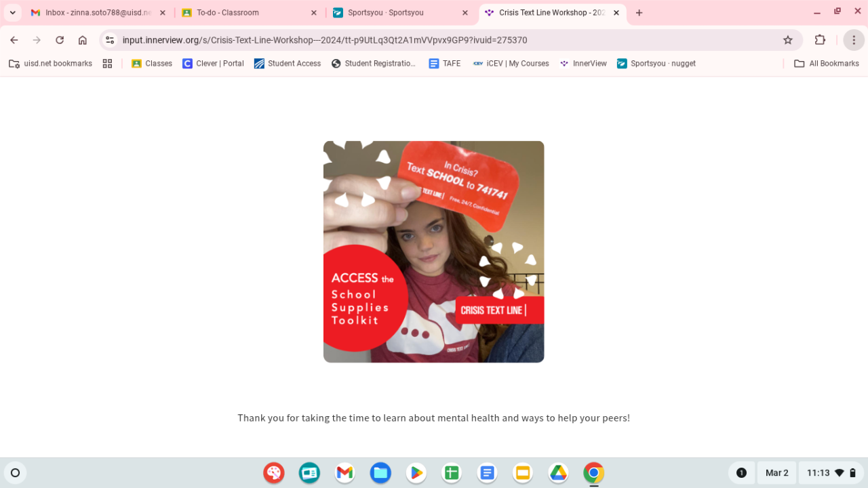
Task: Open the calendar date Mar 2
Action: coord(777,473)
